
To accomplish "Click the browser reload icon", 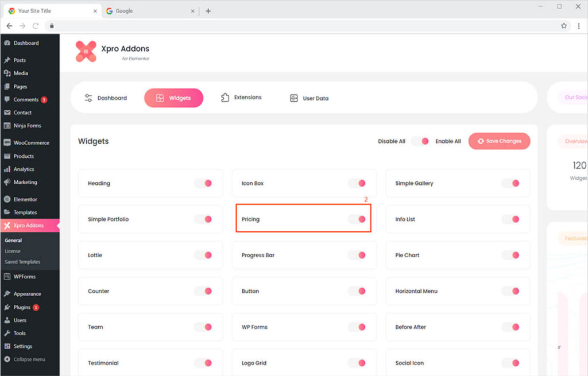I will (x=36, y=26).
